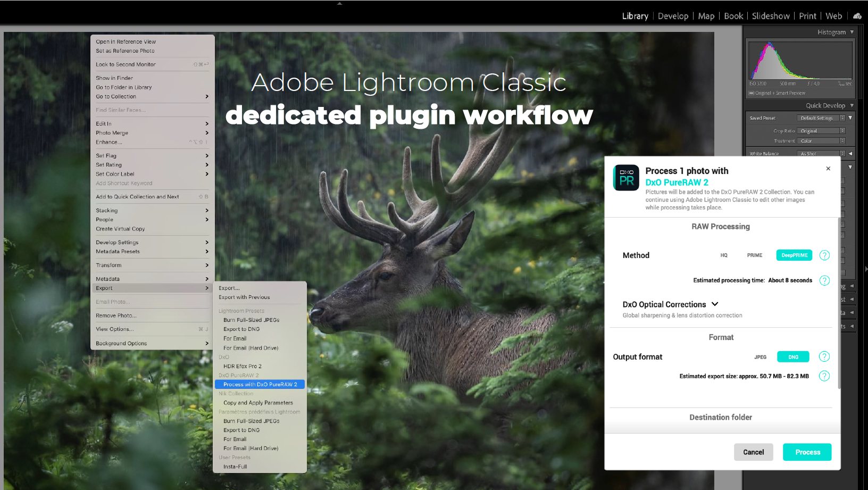Screen dimensions: 868x490
Task: Click the right panel collapse arrow
Action: [x=866, y=270]
